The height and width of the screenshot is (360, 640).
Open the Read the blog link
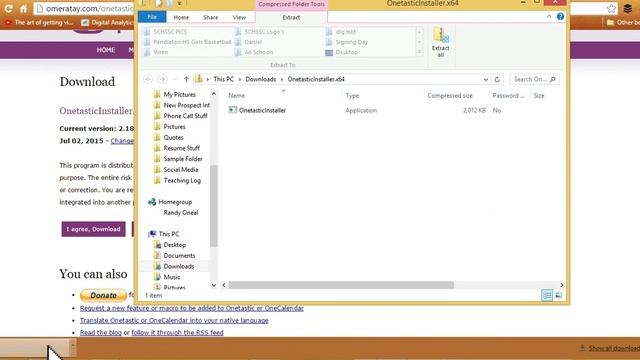[101, 333]
